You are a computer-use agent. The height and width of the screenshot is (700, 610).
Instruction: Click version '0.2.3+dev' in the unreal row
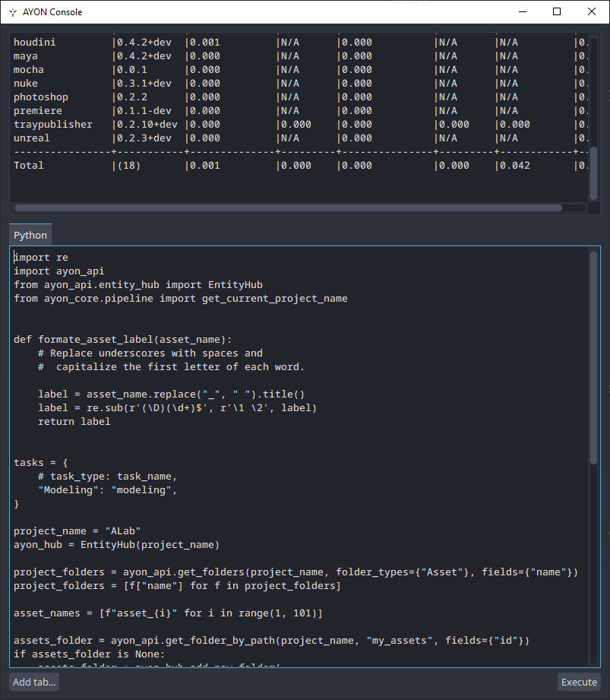point(144,138)
